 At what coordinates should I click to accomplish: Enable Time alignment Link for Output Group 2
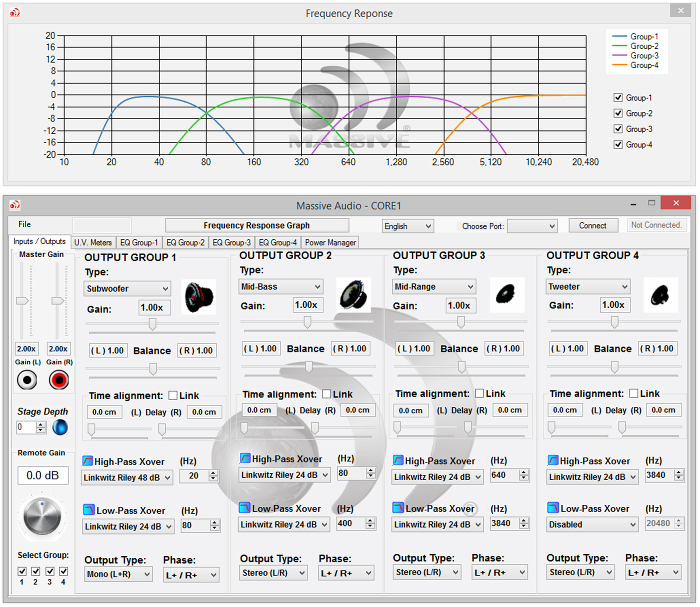(x=326, y=394)
